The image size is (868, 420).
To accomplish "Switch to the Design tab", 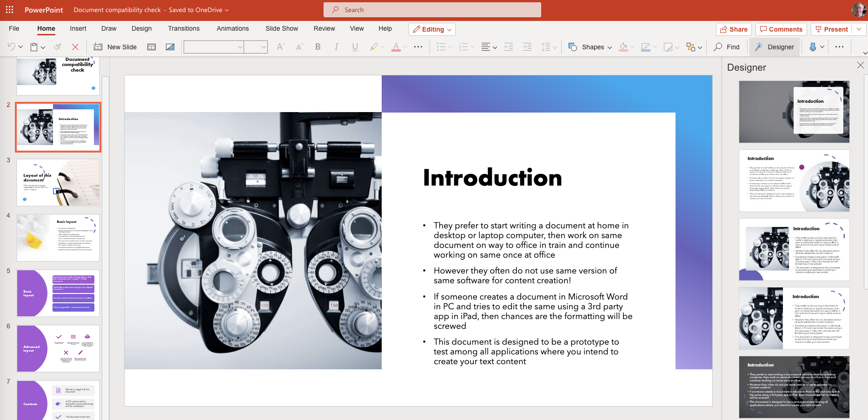I will click(x=141, y=28).
